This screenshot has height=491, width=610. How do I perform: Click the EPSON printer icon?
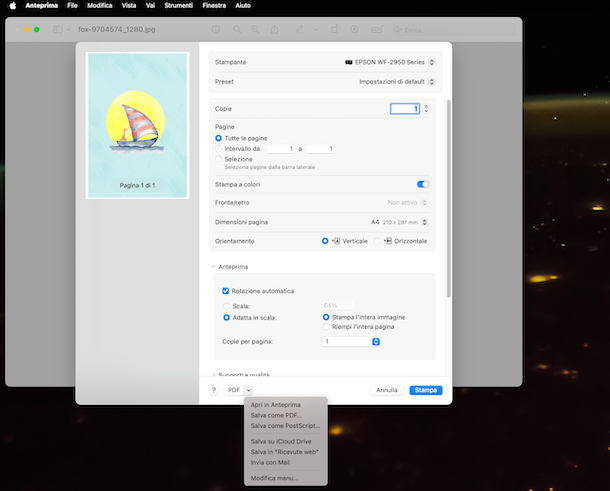pyautogui.click(x=348, y=62)
